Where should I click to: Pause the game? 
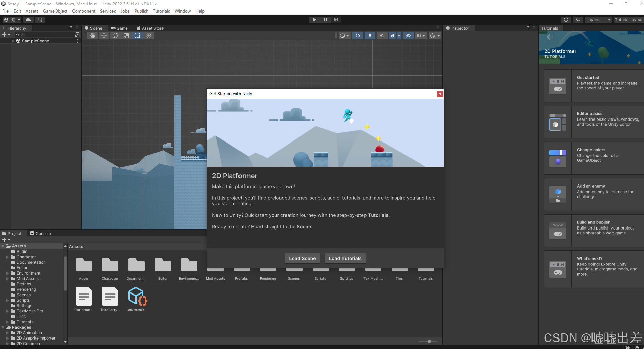point(325,20)
